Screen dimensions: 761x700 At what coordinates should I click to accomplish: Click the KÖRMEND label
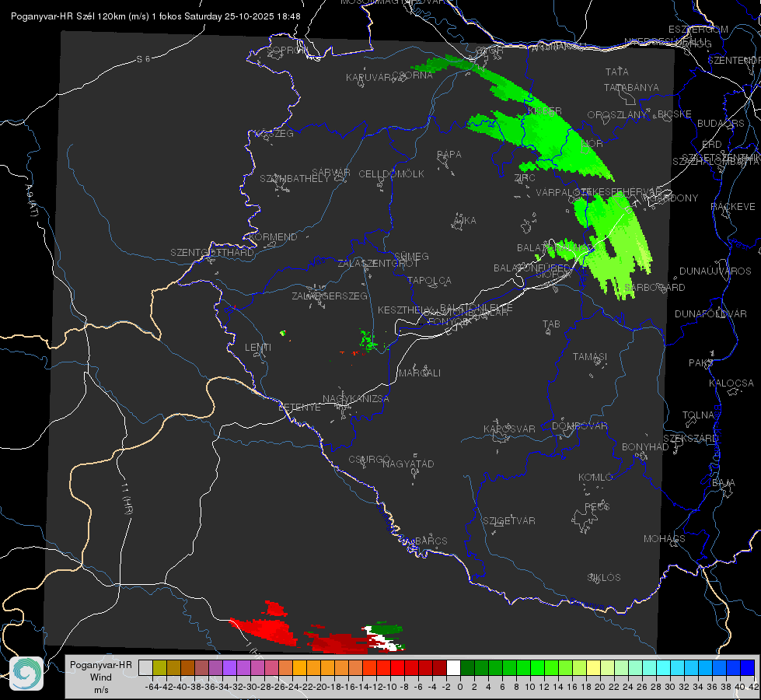click(x=273, y=237)
